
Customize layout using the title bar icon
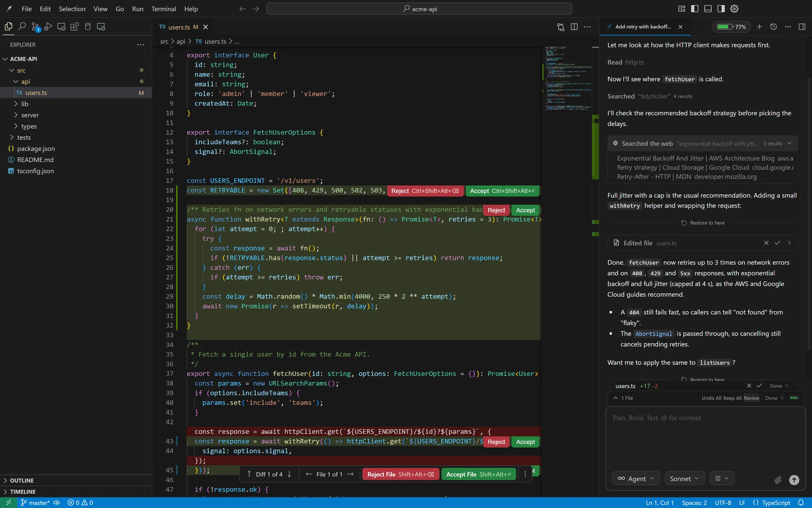(x=682, y=9)
